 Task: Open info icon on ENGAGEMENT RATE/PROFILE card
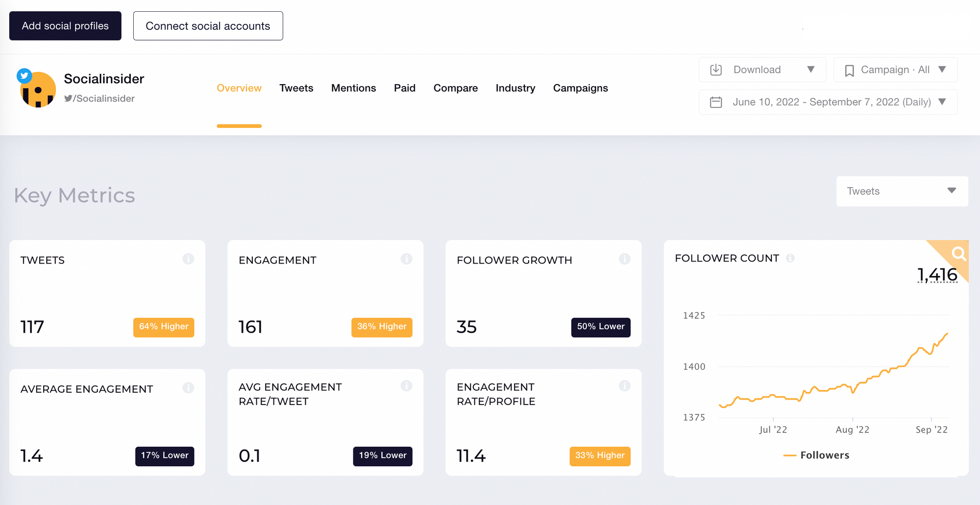(x=624, y=386)
